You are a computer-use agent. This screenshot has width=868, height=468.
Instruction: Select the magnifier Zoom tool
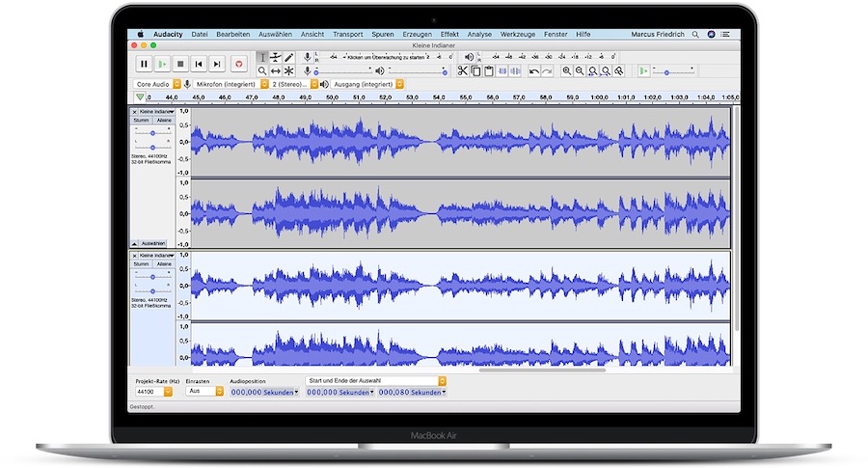262,70
